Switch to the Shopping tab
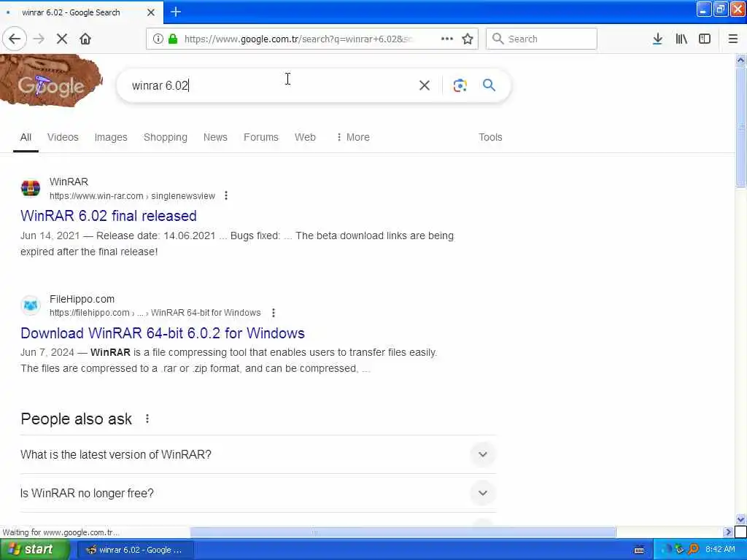 [x=166, y=137]
